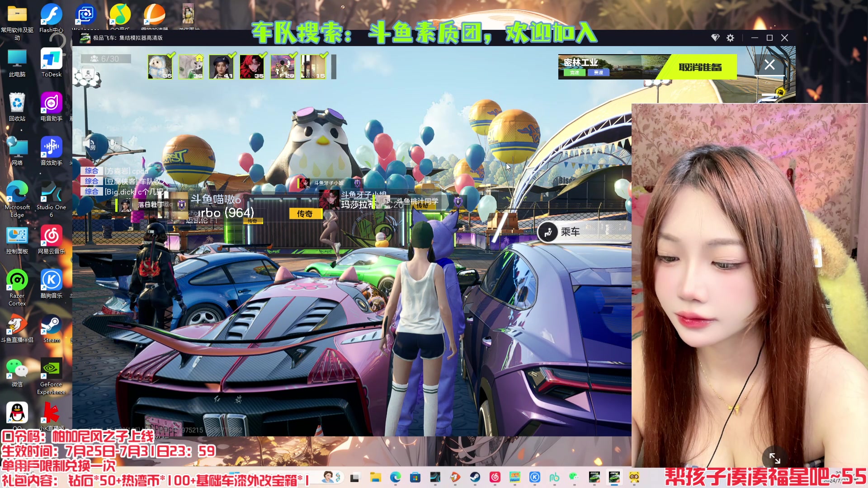Toggle the room microphone button
868x488 pixels.
click(x=113, y=145)
